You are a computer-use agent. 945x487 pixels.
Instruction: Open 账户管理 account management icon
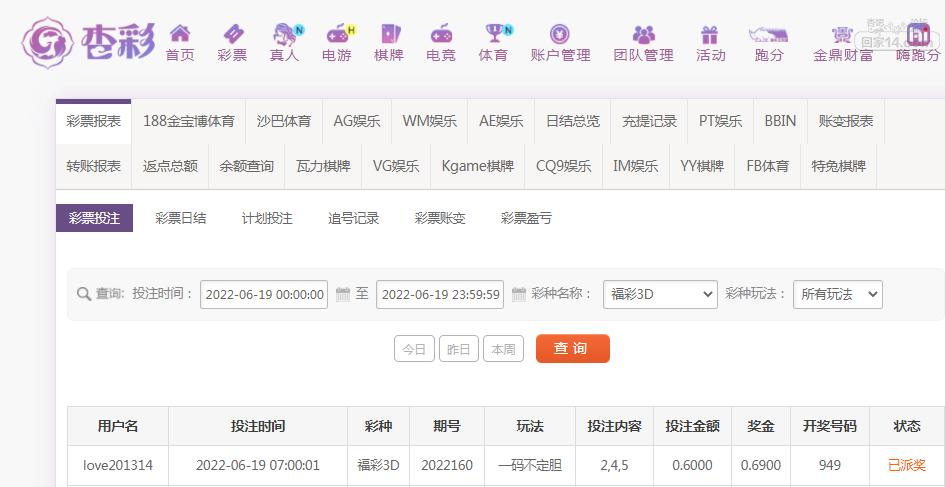pos(560,35)
